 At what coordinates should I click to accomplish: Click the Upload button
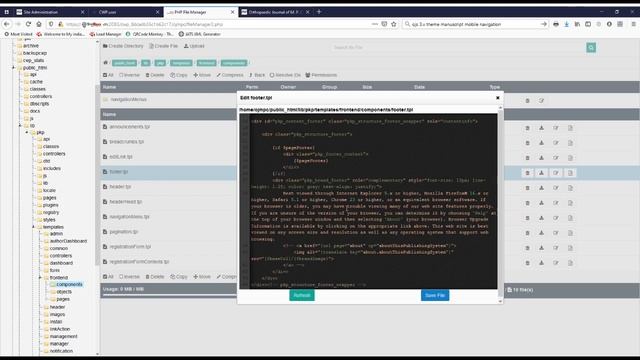[x=194, y=46]
